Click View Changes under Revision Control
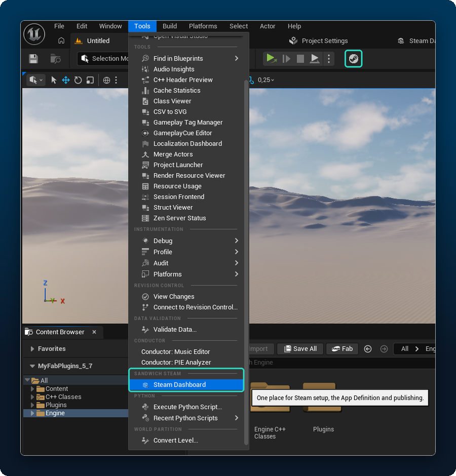 [188, 297]
